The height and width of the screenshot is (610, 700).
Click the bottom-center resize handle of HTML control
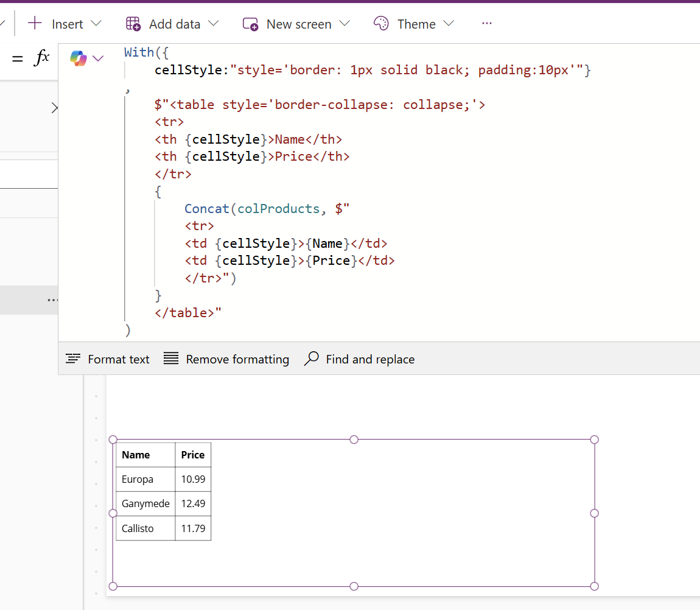click(x=354, y=586)
